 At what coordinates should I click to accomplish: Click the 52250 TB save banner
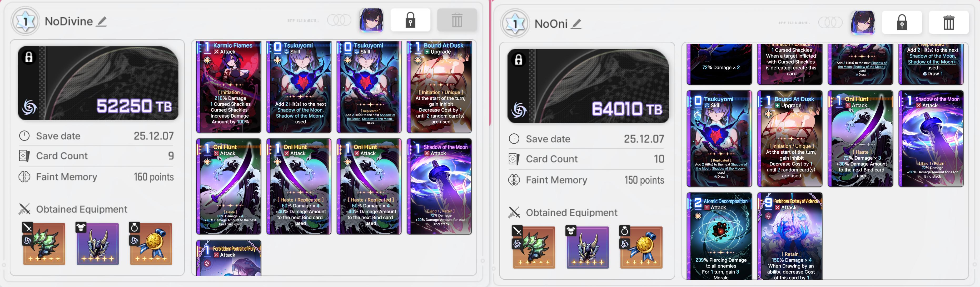98,83
